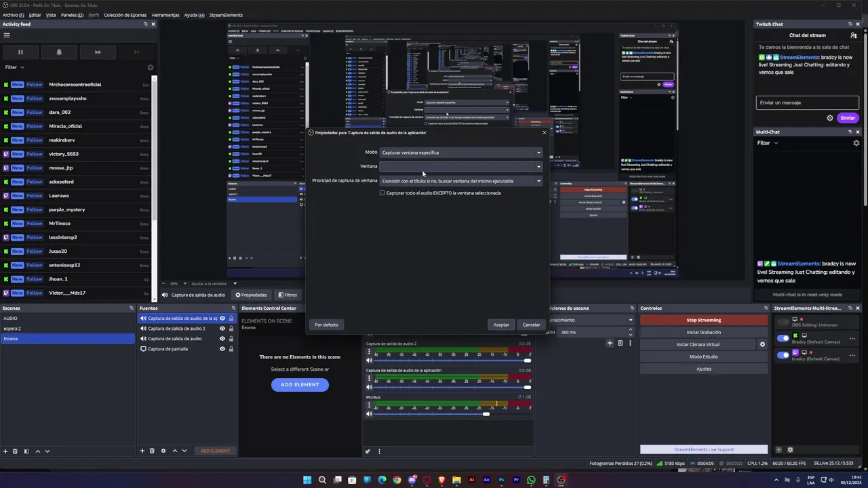The width and height of the screenshot is (868, 488).
Task: Open the StreamElements menu
Action: [x=226, y=15]
